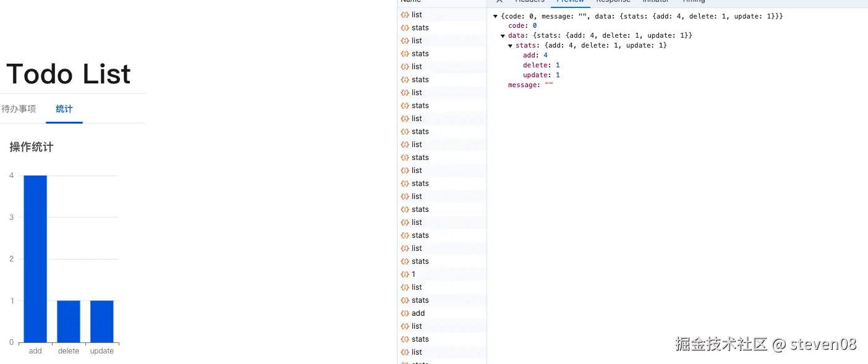Image resolution: width=868 pixels, height=364 pixels.
Task: Open the Timing tab
Action: (x=694, y=1)
